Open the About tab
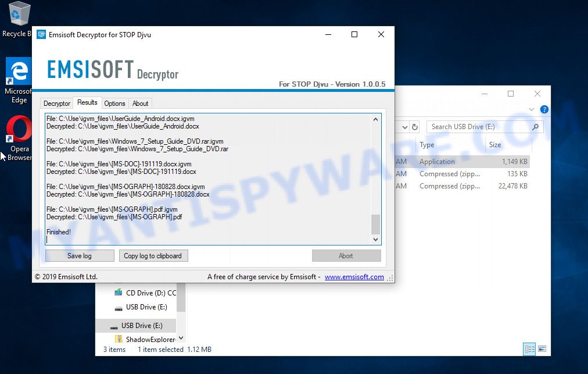This screenshot has width=588, height=374. [x=140, y=104]
